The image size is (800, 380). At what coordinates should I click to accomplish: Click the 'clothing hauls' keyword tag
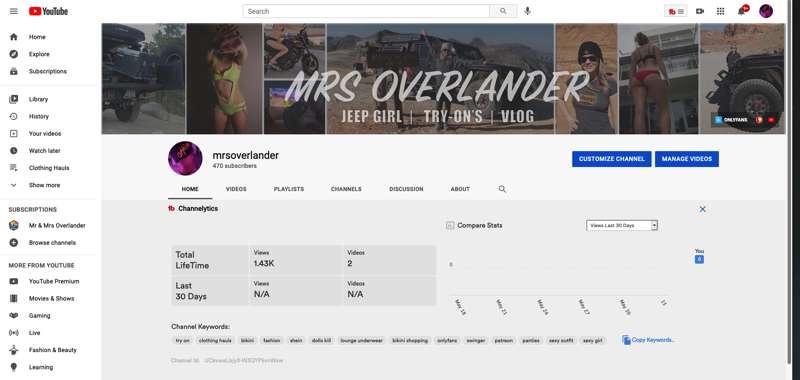click(215, 340)
